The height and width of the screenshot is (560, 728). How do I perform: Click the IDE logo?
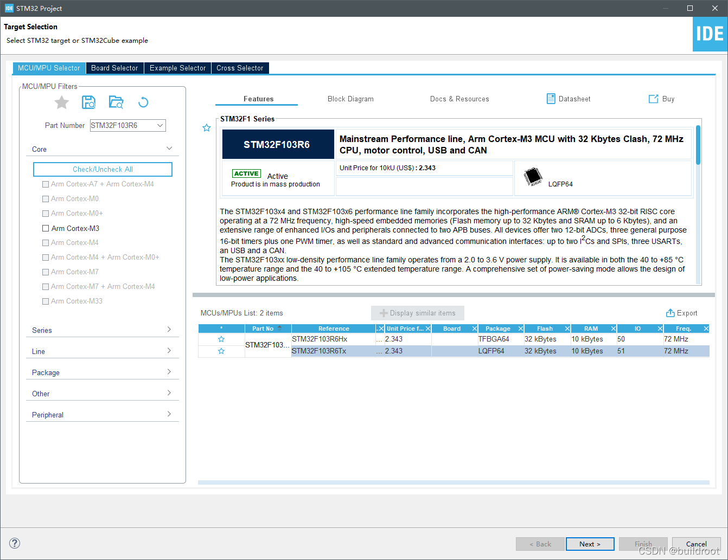tap(710, 34)
